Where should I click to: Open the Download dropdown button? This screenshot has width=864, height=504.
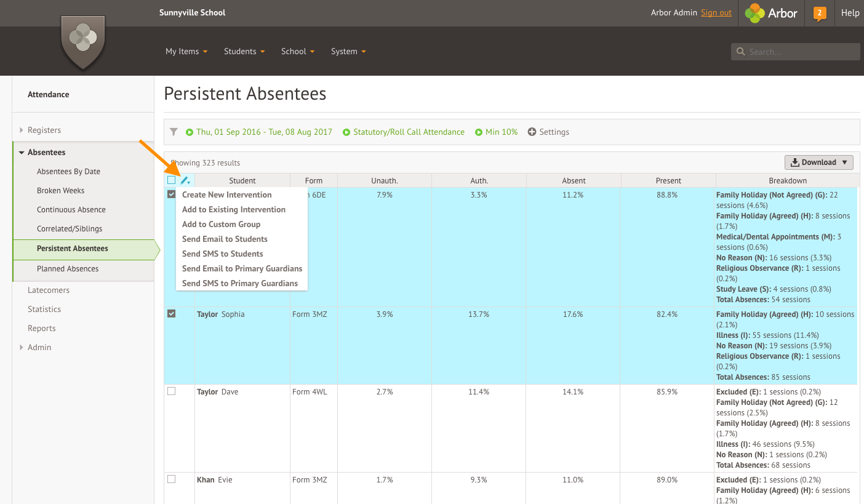click(x=818, y=162)
